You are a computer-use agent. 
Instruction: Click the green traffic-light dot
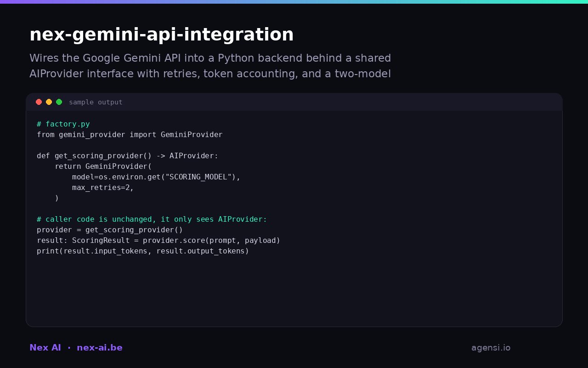point(59,102)
